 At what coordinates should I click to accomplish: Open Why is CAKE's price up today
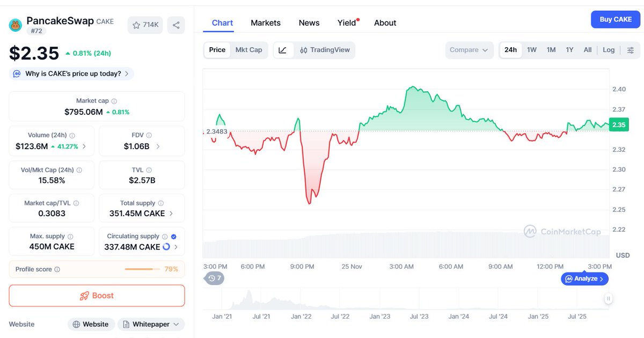pyautogui.click(x=71, y=74)
